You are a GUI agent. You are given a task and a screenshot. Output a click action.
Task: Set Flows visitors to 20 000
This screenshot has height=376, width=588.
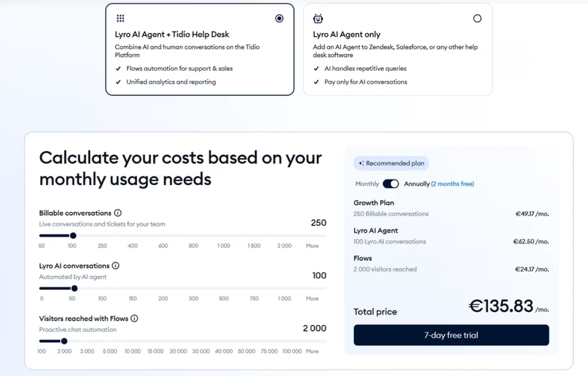[178, 351]
